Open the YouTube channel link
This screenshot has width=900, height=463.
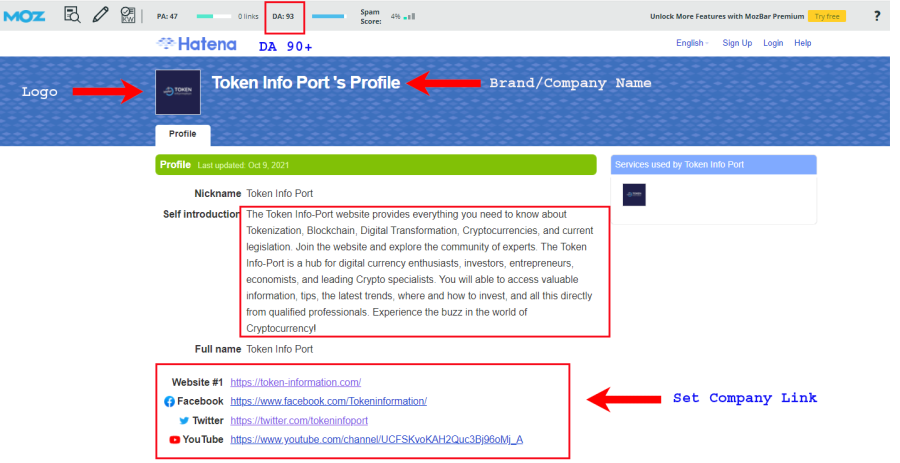tap(377, 439)
